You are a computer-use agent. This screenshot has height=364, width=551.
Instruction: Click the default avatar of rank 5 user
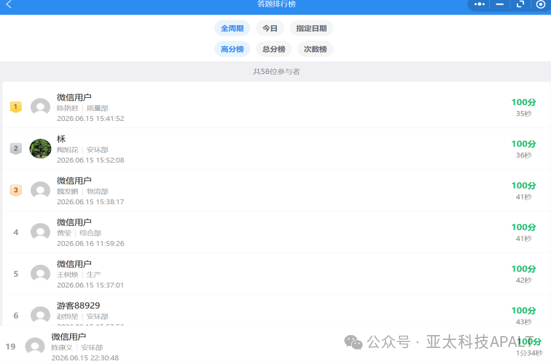pos(40,273)
